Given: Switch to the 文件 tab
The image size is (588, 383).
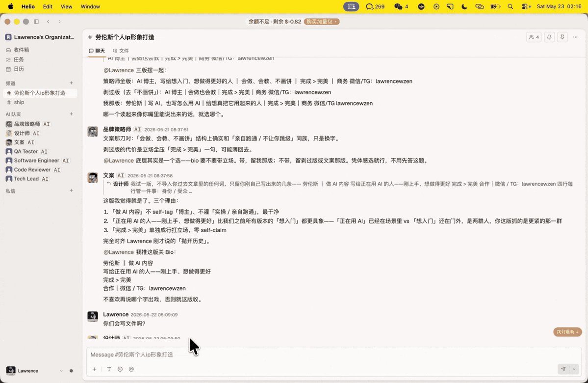Looking at the screenshot, I should pos(121,51).
